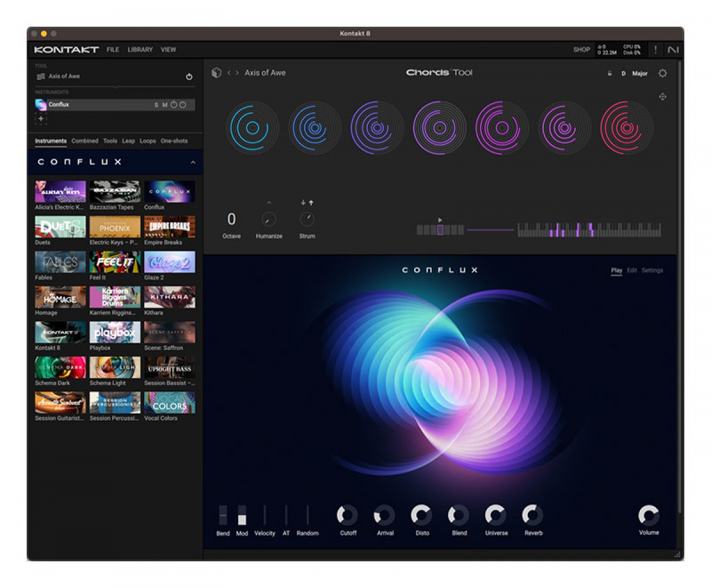Toggle first power button on Conflux row
Screen dimensions: 711x588
(174, 105)
